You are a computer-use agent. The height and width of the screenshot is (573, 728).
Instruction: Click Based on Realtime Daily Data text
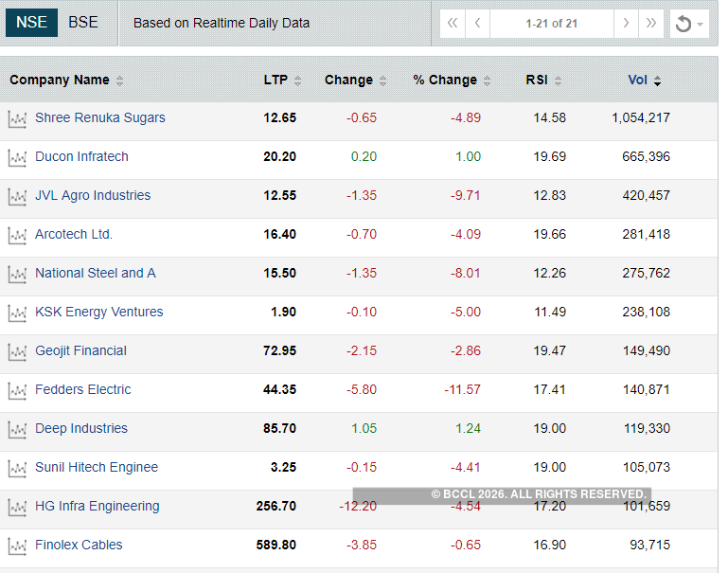click(x=222, y=24)
